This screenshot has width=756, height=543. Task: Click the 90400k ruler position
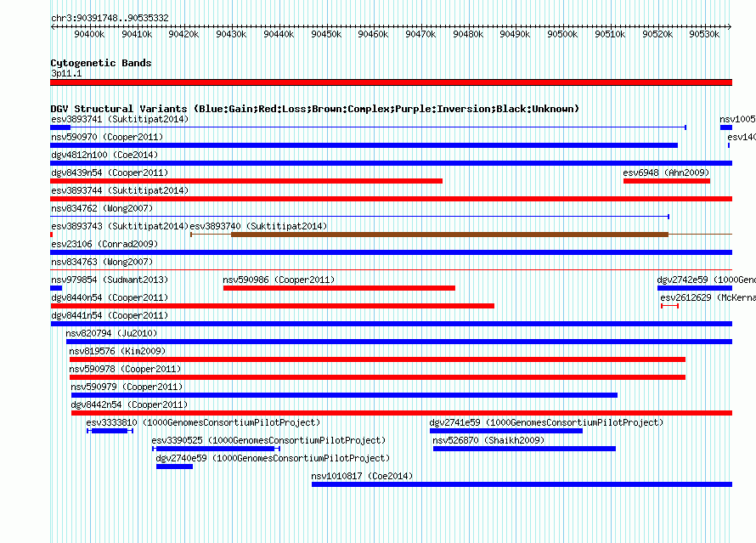pos(89,34)
